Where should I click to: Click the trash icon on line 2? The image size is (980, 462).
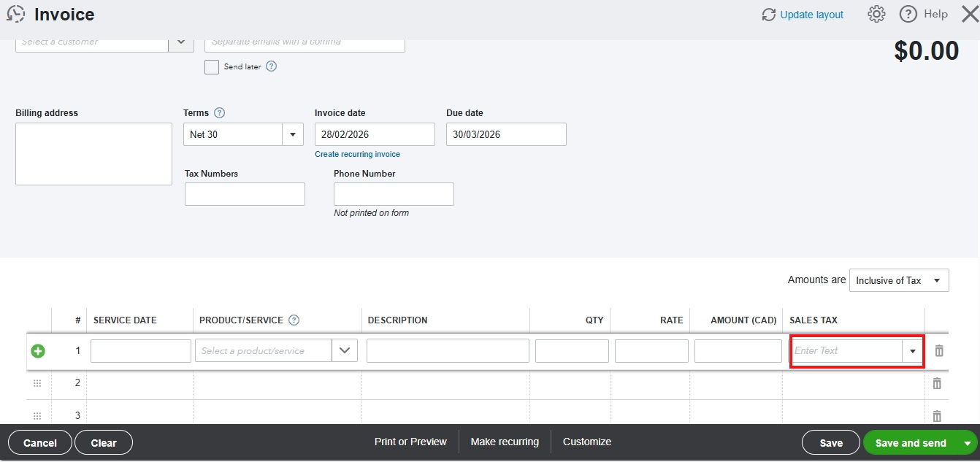point(938,383)
